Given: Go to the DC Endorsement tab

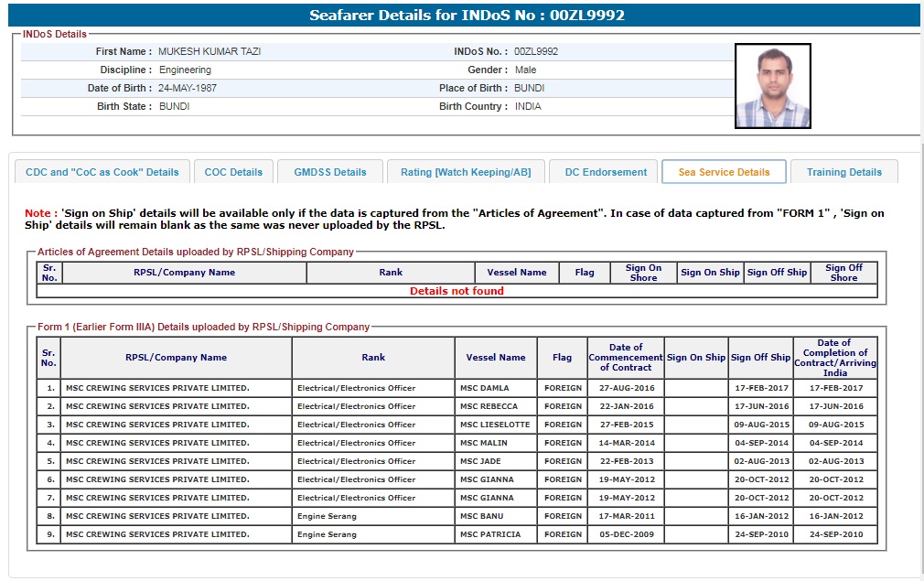Looking at the screenshot, I should pyautogui.click(x=605, y=172).
